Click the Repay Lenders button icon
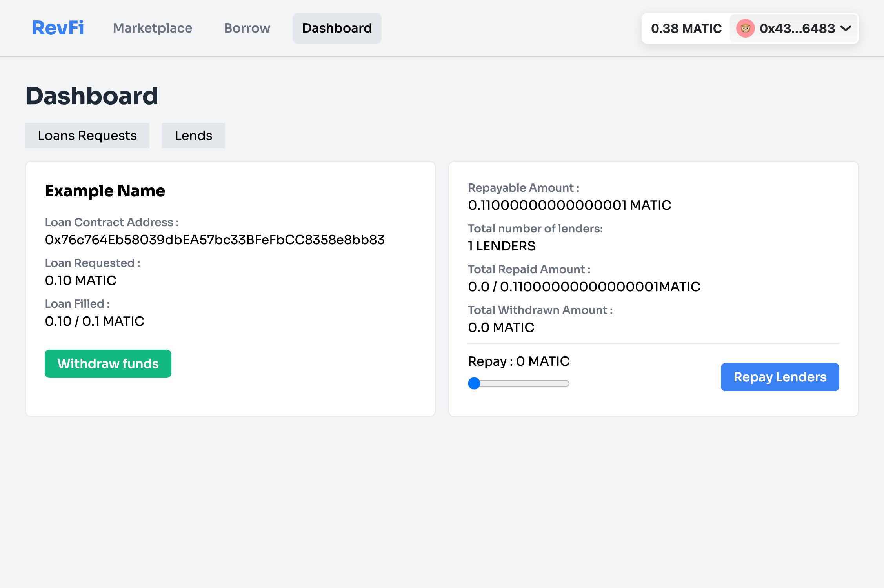 780,377
